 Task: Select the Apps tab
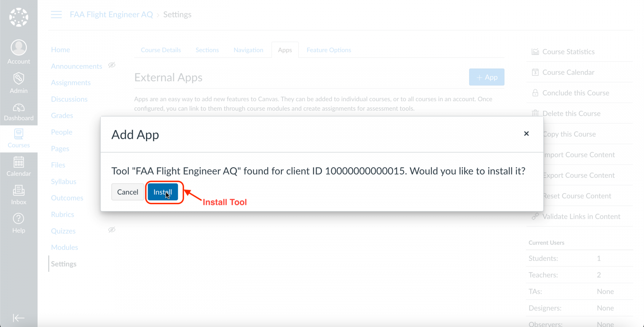point(285,50)
